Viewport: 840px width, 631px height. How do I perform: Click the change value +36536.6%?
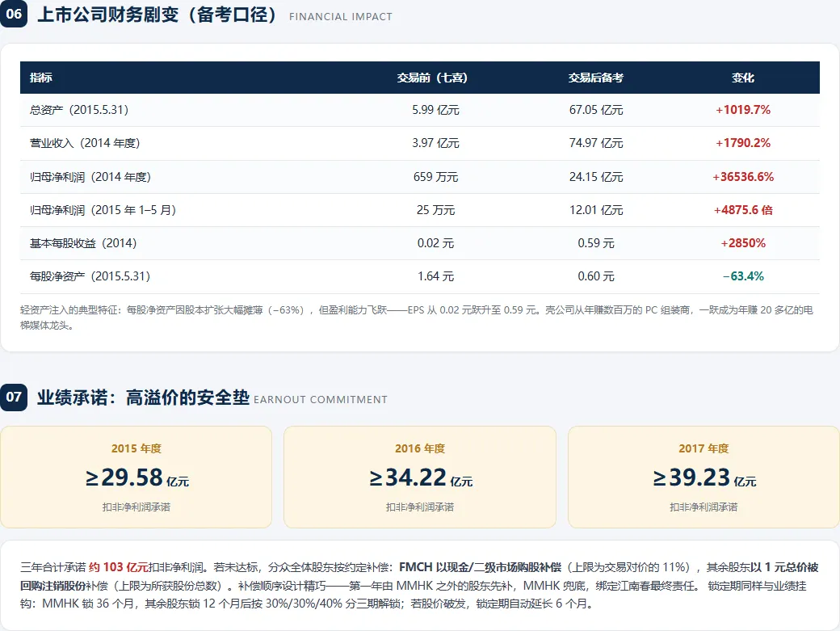click(x=743, y=177)
